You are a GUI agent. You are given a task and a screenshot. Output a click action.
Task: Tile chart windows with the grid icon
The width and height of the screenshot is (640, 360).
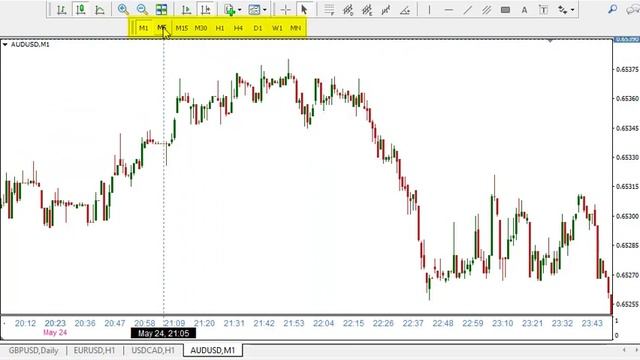(x=161, y=9)
